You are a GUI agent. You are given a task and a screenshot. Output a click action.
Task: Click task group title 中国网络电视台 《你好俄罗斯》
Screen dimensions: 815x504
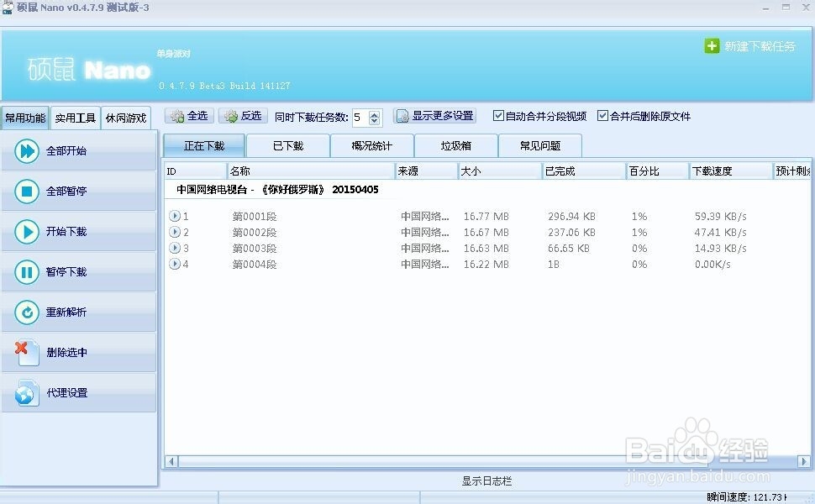(x=277, y=190)
